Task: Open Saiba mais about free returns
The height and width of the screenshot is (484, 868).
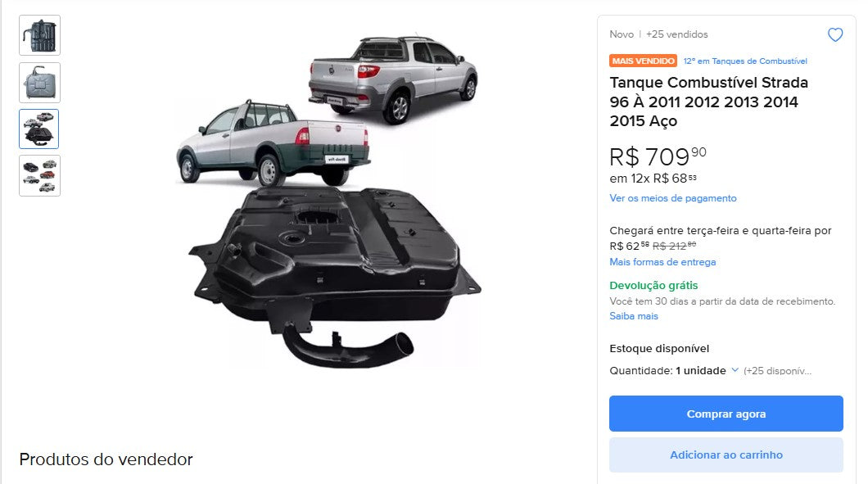Action: [634, 316]
